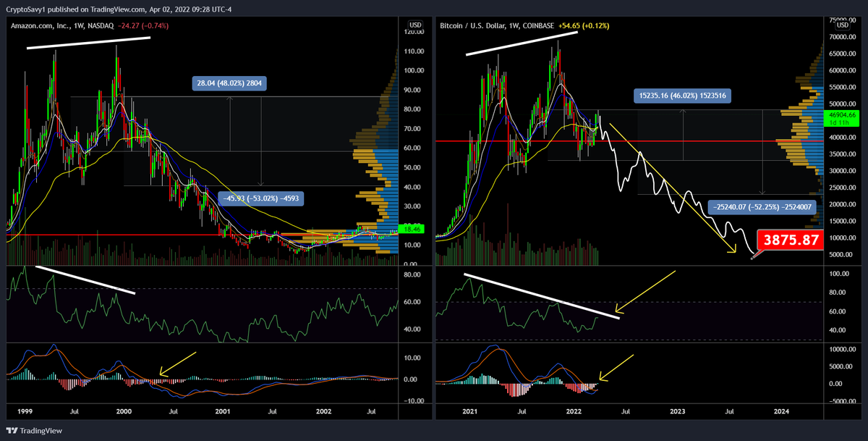Screen dimensions: 868x441
Task: Click the 120.00 price scale value
Action: coord(414,33)
